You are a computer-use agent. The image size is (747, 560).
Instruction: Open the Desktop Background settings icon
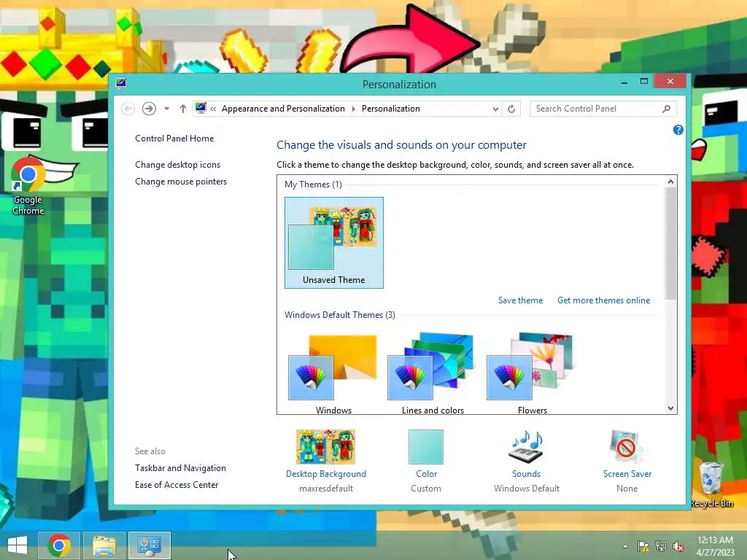click(x=326, y=447)
